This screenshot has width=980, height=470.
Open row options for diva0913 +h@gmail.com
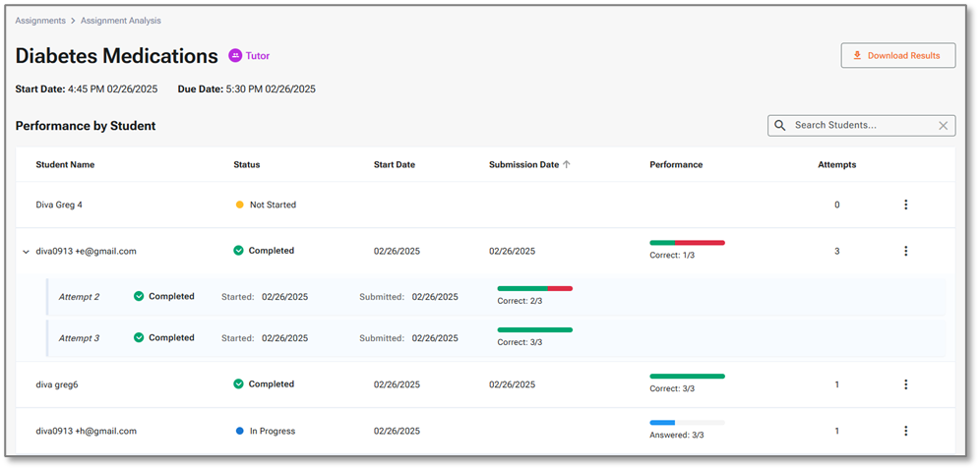[905, 431]
